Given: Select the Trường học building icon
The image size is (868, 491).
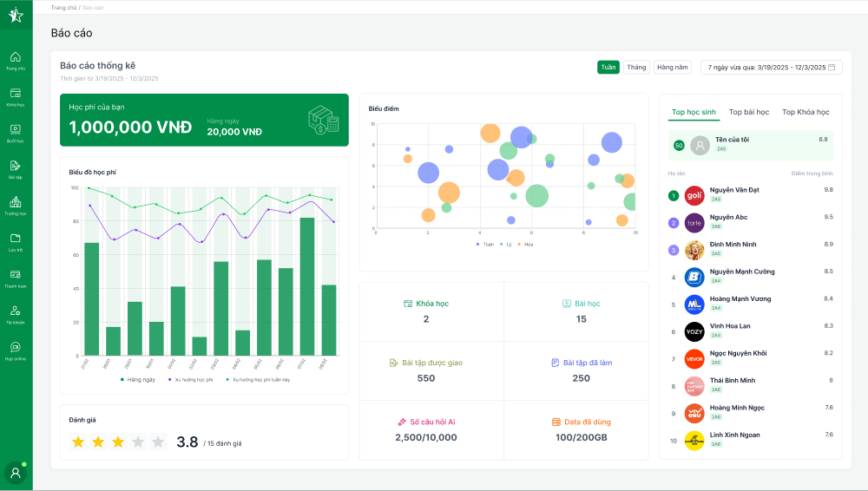Looking at the screenshot, I should tap(16, 202).
